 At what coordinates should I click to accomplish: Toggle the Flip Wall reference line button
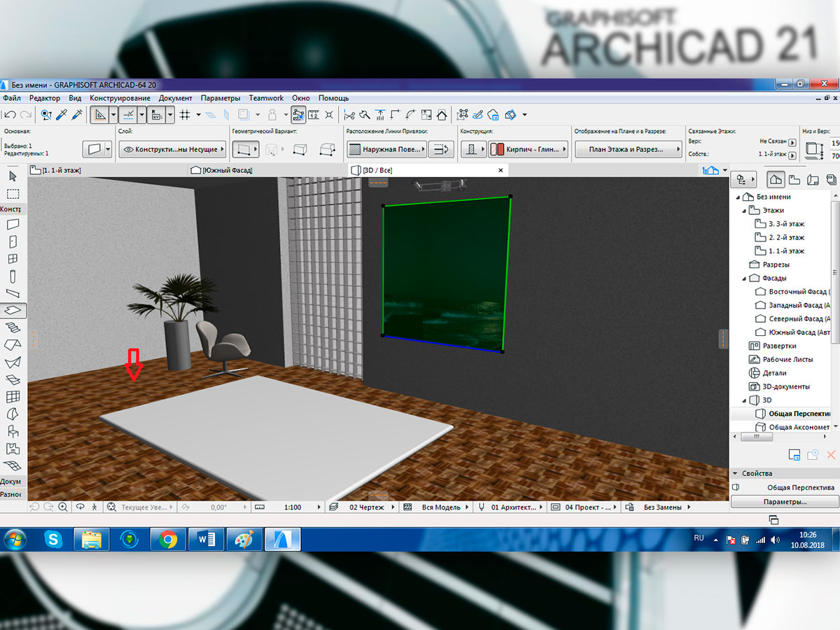point(442,149)
